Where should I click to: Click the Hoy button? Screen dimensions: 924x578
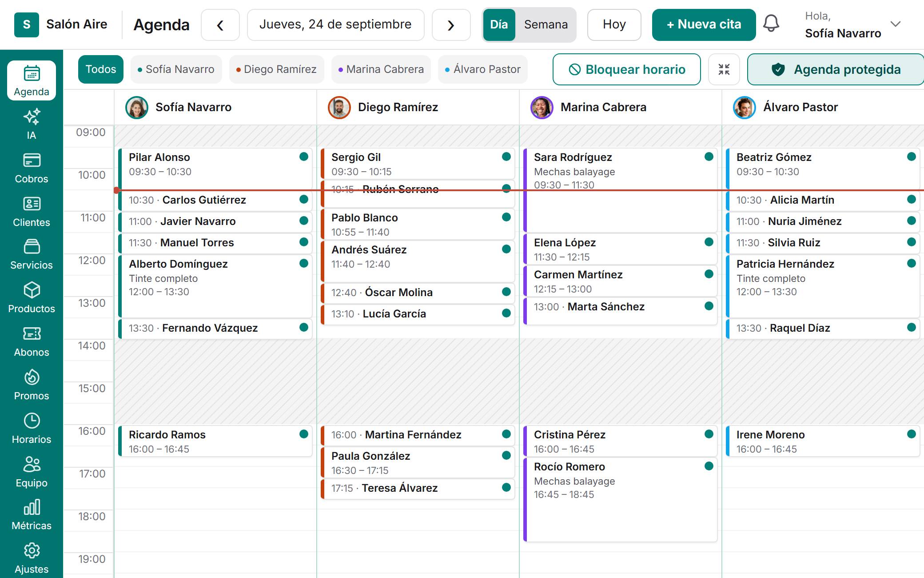pos(614,25)
